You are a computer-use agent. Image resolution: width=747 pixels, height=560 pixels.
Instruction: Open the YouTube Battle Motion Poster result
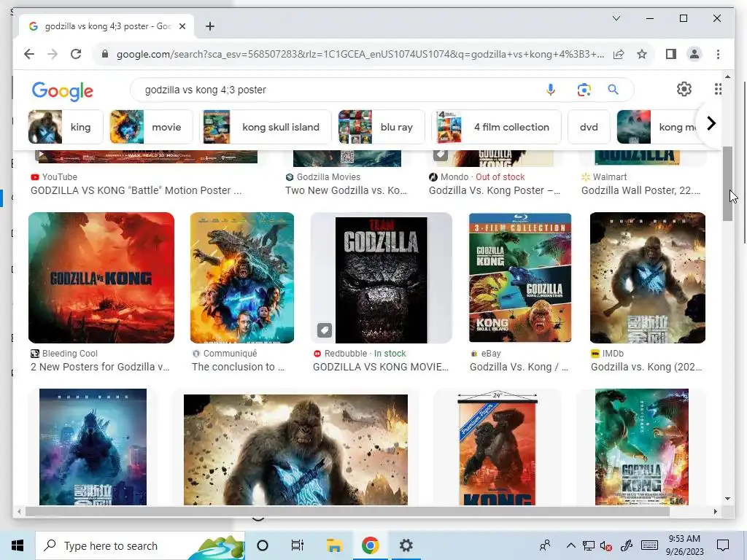click(136, 190)
